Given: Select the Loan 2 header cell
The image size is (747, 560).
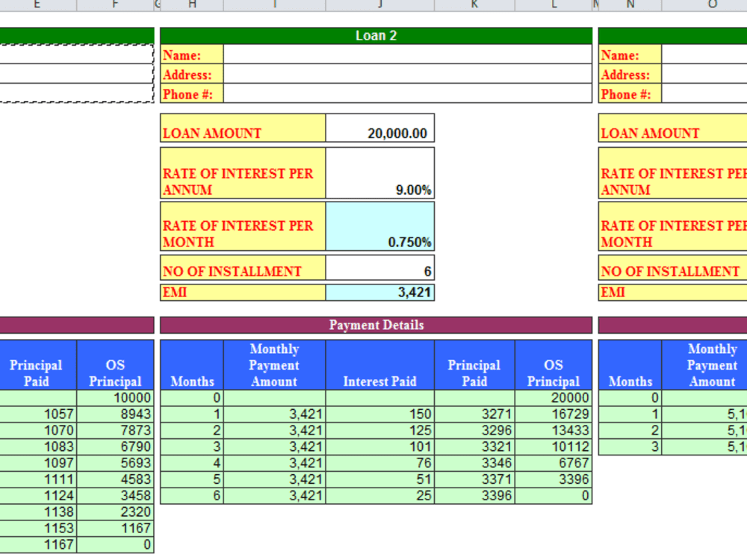Looking at the screenshot, I should [376, 36].
